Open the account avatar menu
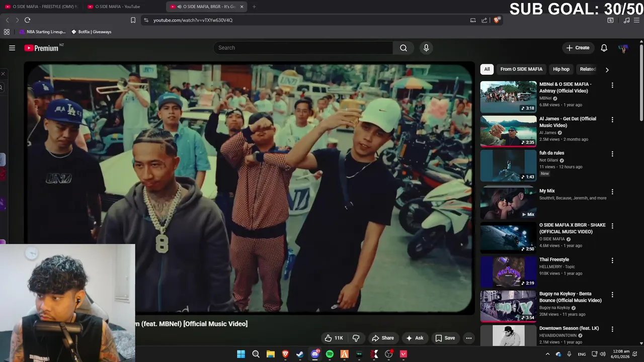The width and height of the screenshot is (644, 362). point(623,48)
